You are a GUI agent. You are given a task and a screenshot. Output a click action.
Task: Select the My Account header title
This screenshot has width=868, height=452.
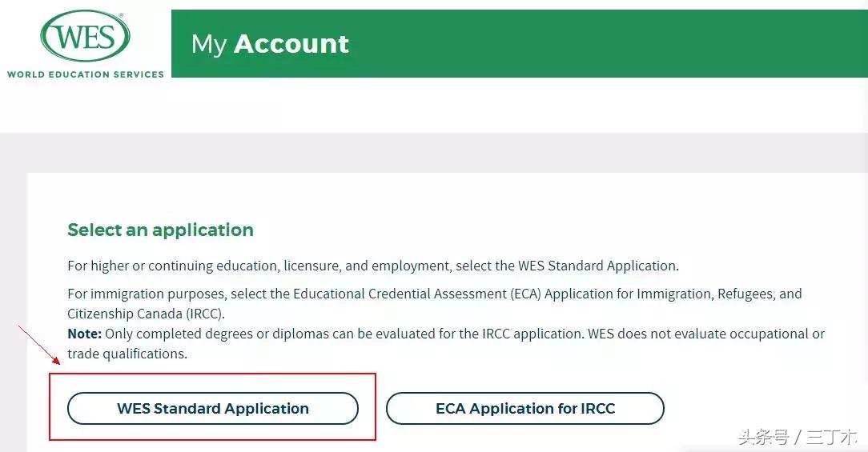(x=270, y=44)
